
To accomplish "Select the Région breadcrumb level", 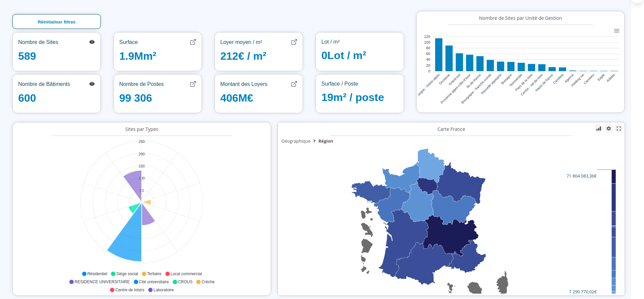I will tap(326, 141).
